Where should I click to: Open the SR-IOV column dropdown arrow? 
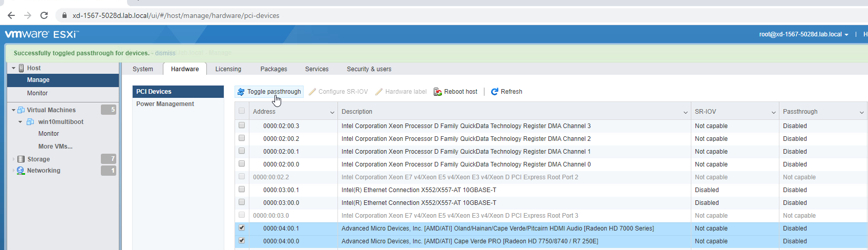click(773, 112)
